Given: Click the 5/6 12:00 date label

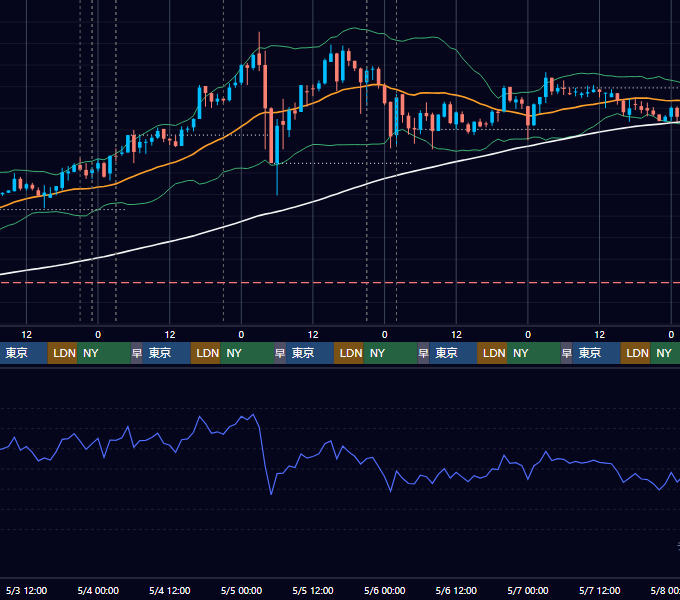Looking at the screenshot, I should point(456,590).
